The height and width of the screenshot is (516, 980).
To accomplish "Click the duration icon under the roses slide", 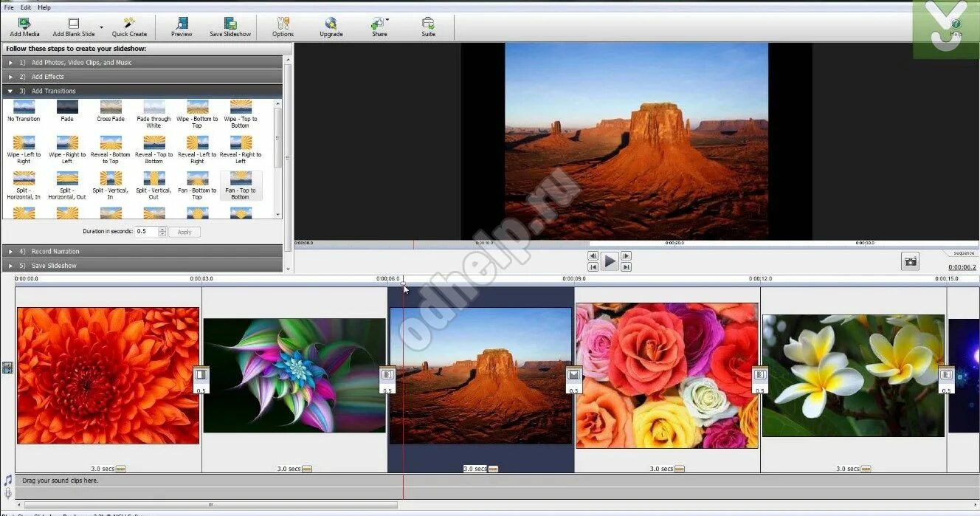I will [x=680, y=469].
